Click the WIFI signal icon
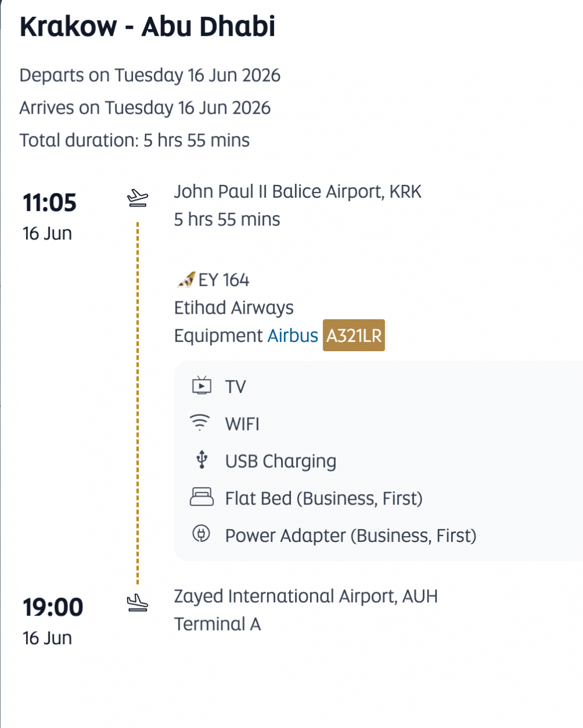This screenshot has height=728, width=583. tap(200, 422)
